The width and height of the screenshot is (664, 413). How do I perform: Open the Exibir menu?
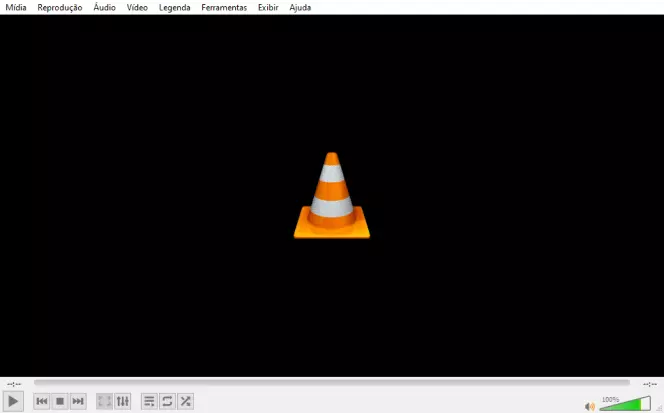click(268, 8)
